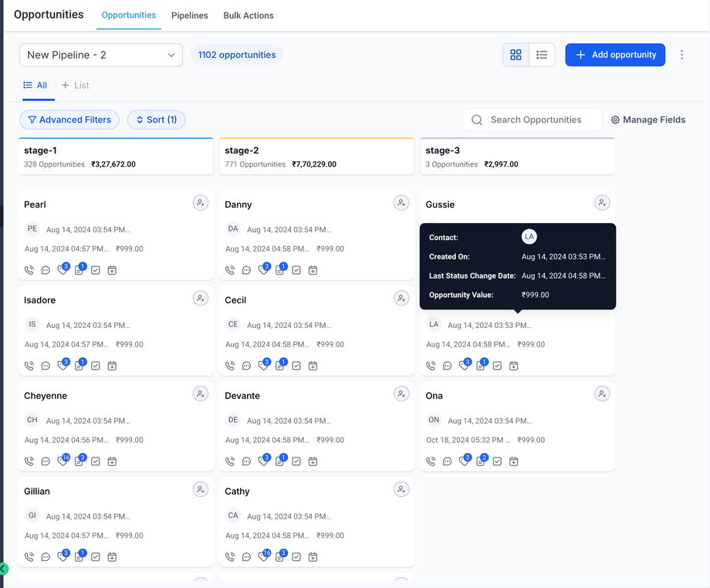The height and width of the screenshot is (588, 710).
Task: Click the task checkbox icon on Ona's card
Action: click(x=497, y=461)
